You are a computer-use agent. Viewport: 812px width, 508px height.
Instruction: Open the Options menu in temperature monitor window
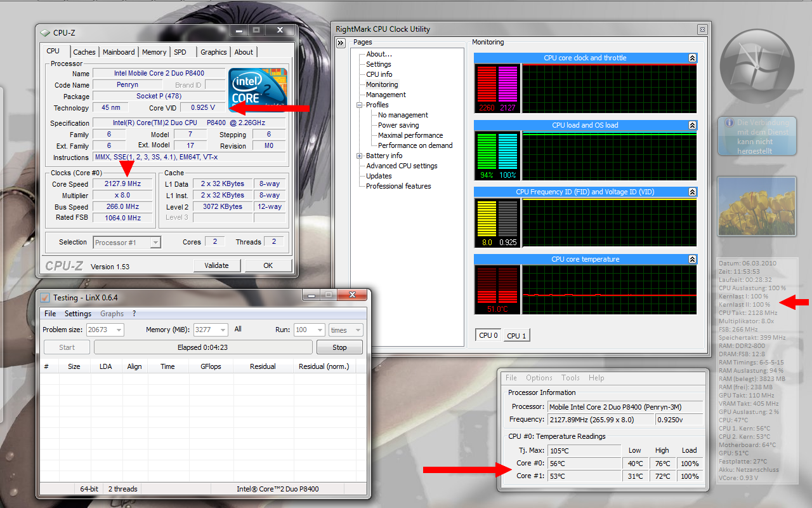tap(539, 378)
